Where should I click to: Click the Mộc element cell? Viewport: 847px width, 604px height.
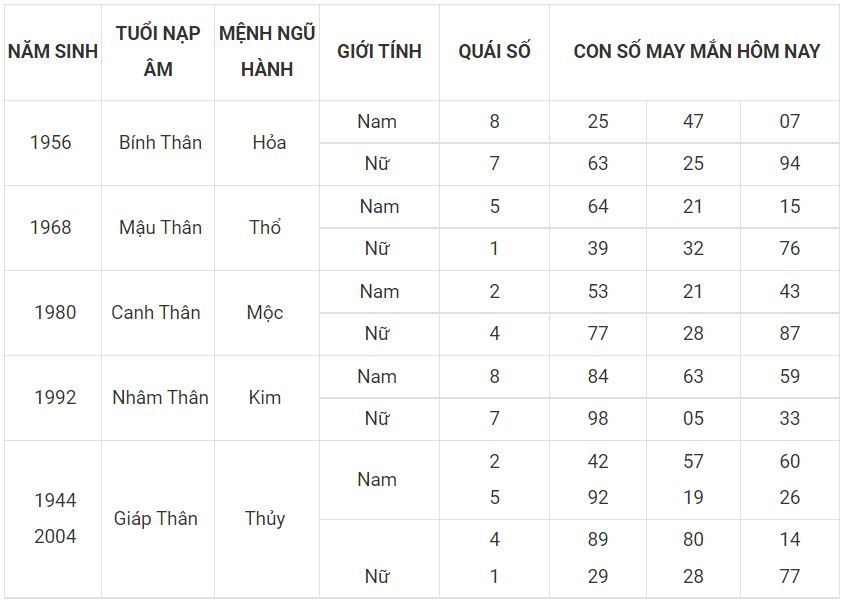(x=267, y=313)
